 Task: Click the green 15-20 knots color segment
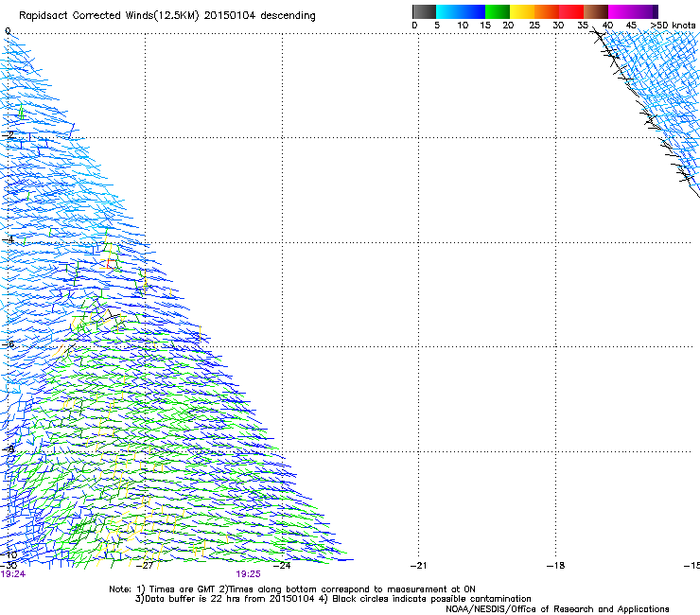coord(498,11)
